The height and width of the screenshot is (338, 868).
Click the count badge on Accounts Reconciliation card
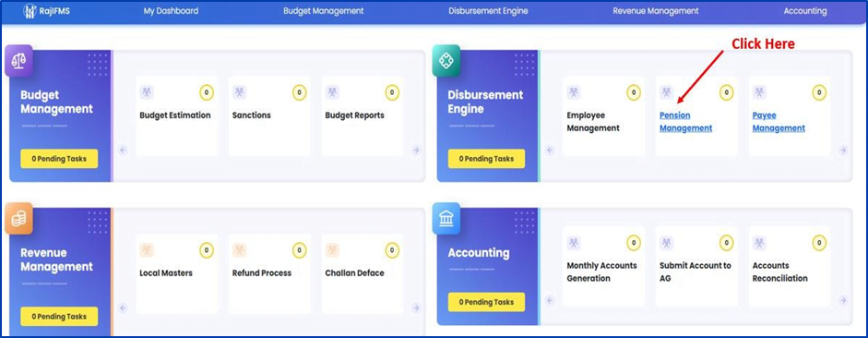(819, 243)
